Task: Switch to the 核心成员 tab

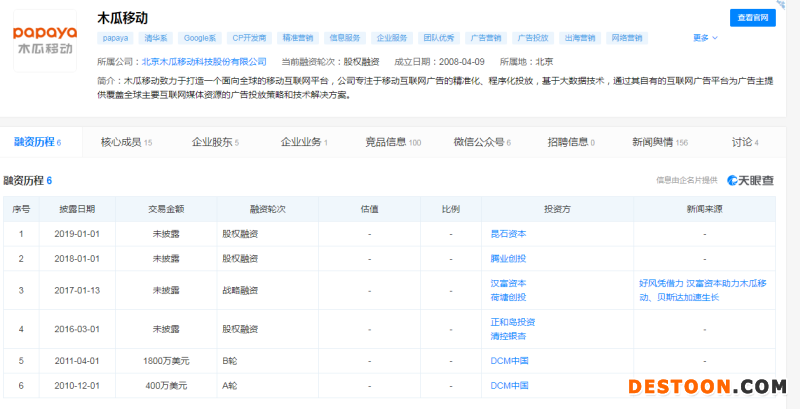Action: pos(126,142)
